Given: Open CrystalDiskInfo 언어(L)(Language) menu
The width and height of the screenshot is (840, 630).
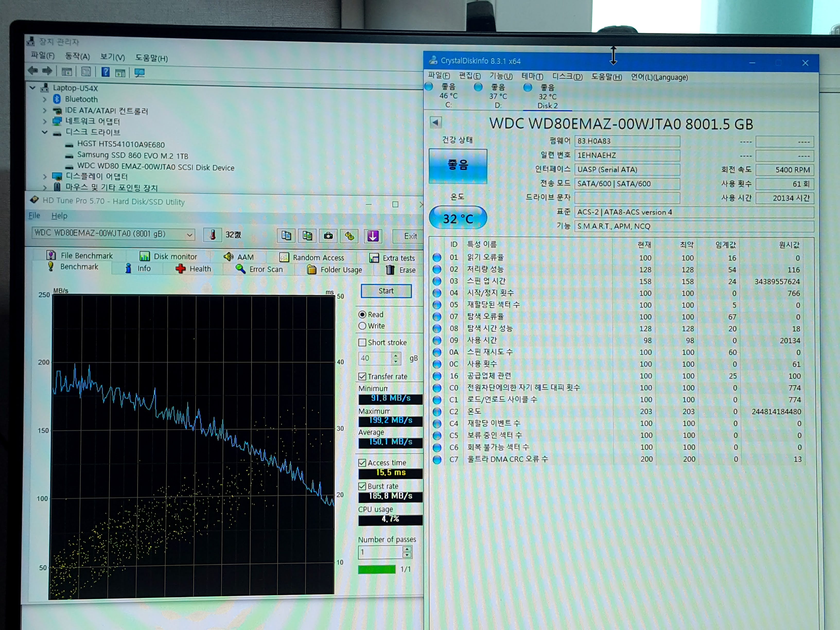Looking at the screenshot, I should click(x=659, y=77).
